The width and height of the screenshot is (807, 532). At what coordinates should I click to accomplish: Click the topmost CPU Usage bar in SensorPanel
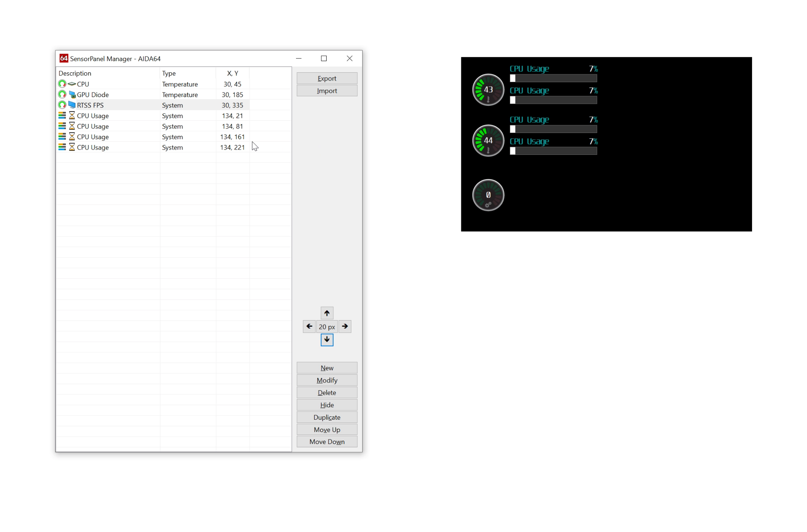554,78
